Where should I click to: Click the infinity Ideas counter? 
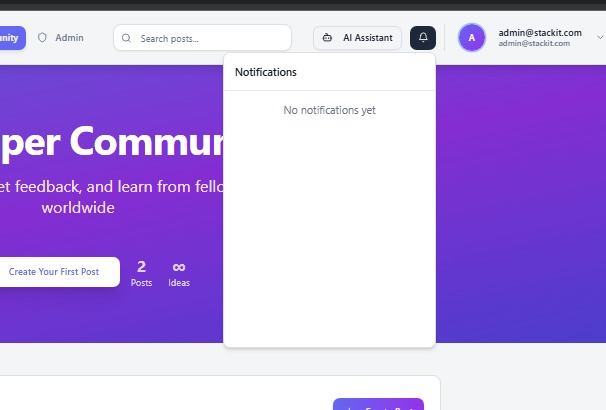tap(179, 274)
